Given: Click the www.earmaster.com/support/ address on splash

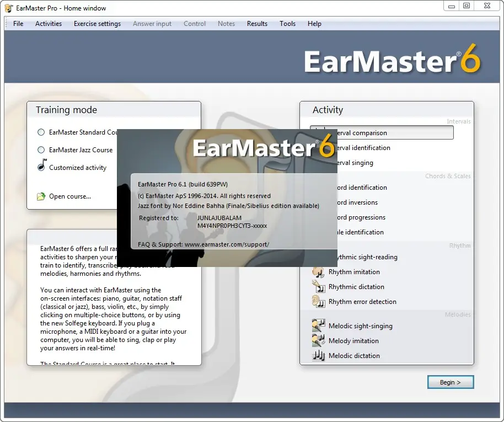Looking at the screenshot, I should [x=227, y=244].
